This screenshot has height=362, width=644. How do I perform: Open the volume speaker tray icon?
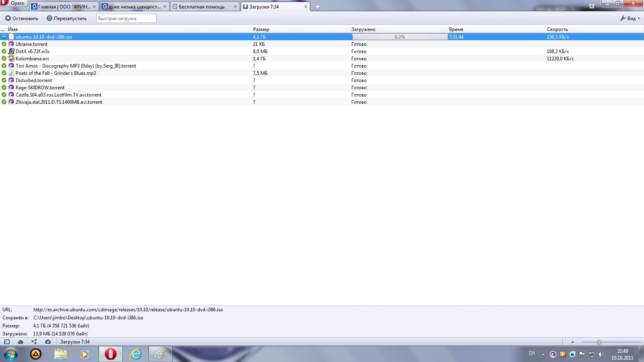(601, 354)
